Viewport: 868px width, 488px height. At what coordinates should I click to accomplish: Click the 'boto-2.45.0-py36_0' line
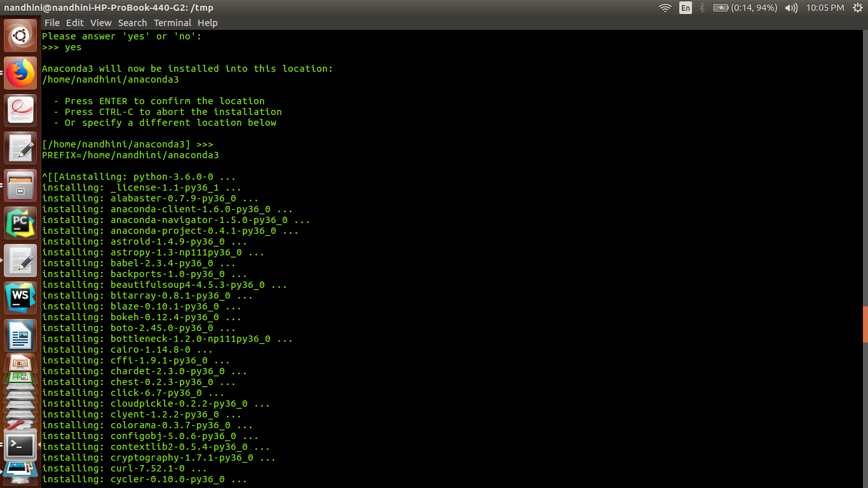(x=139, y=328)
